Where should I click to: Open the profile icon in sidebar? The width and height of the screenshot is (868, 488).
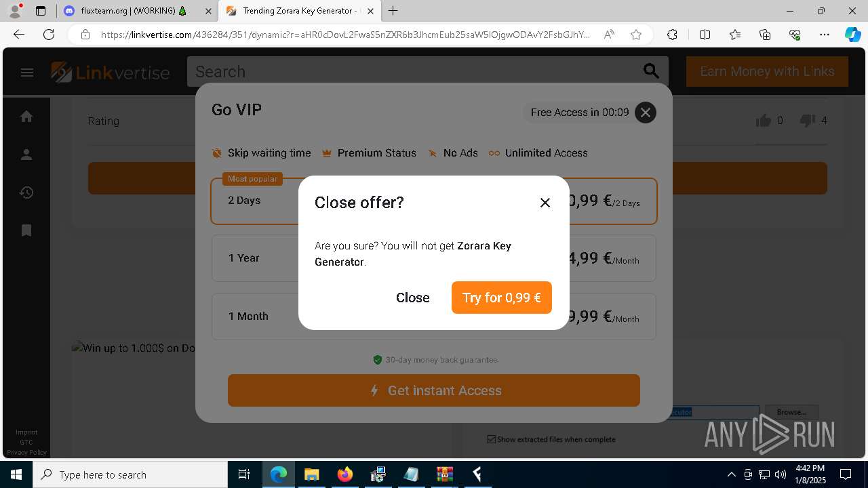tap(26, 155)
